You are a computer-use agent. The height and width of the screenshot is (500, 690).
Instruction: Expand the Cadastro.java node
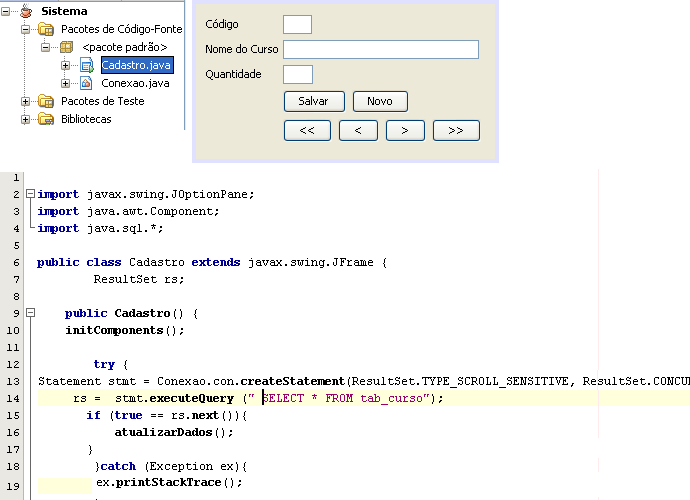click(x=65, y=66)
